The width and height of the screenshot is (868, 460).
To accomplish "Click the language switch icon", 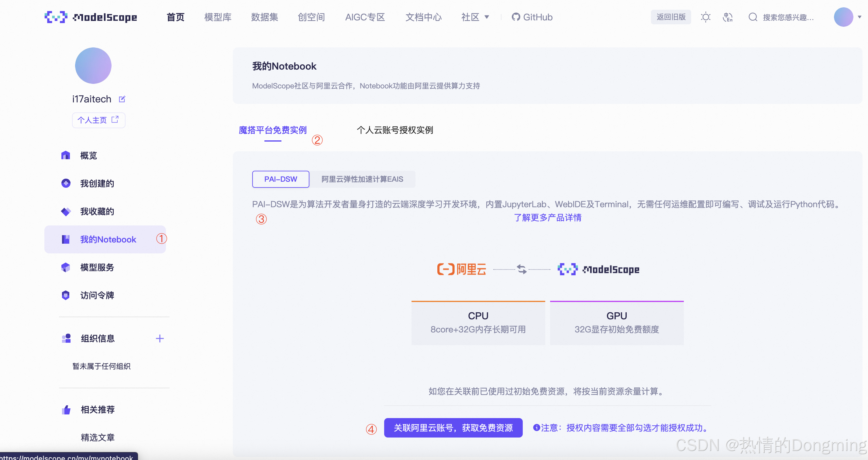I will pyautogui.click(x=728, y=17).
